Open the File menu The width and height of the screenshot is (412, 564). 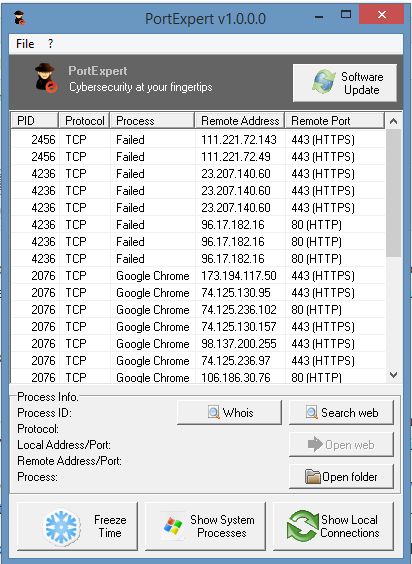click(x=25, y=44)
